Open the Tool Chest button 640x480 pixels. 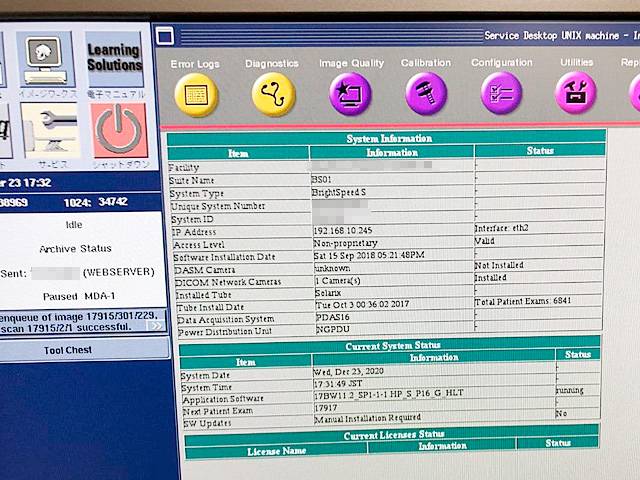pyautogui.click(x=68, y=350)
